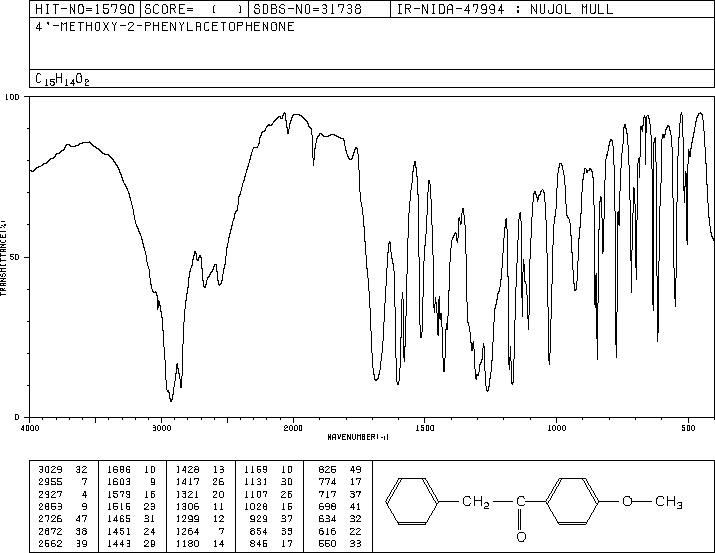Click the carbonyl carbon C in structure

(521, 501)
